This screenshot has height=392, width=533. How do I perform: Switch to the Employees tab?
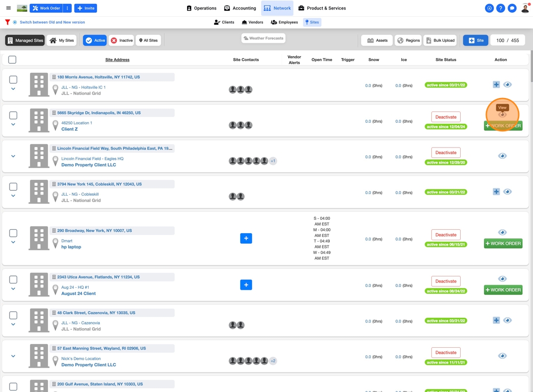(x=285, y=22)
